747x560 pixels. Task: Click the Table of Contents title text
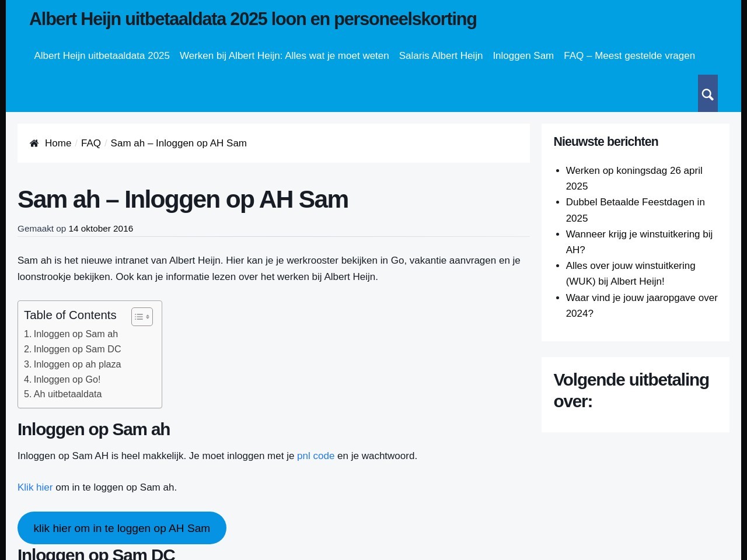click(70, 315)
